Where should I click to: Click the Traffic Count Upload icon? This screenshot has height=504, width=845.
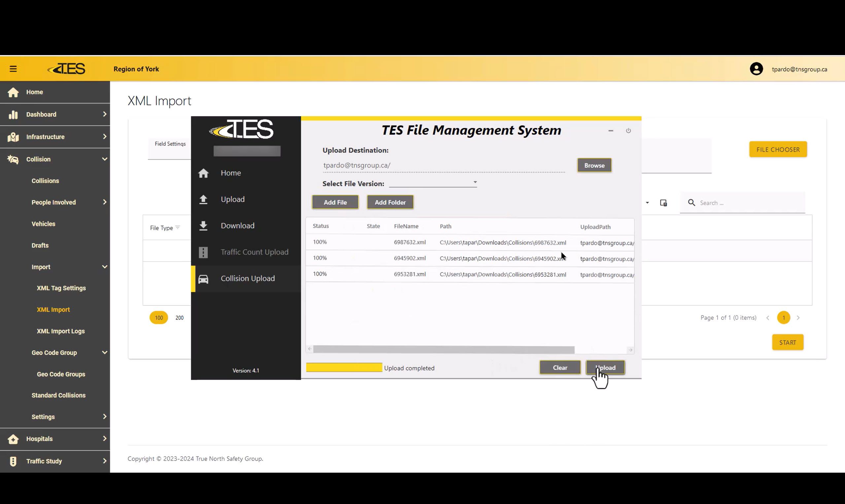tap(203, 252)
